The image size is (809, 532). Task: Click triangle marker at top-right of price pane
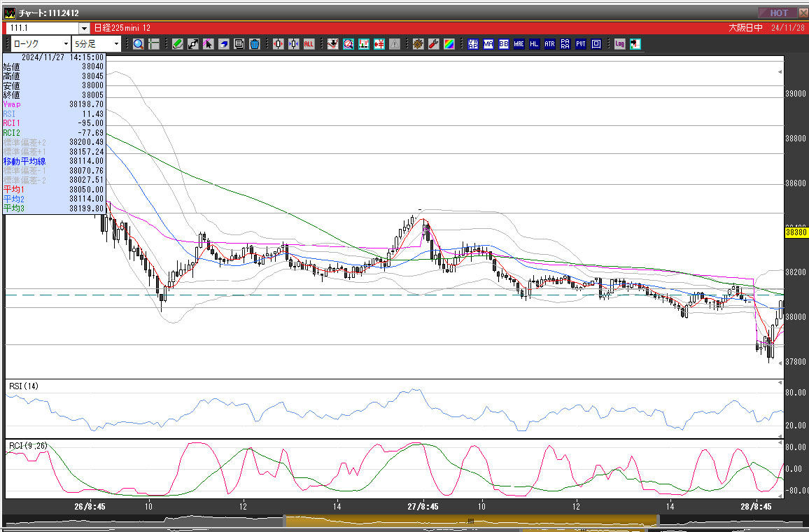tap(780, 71)
